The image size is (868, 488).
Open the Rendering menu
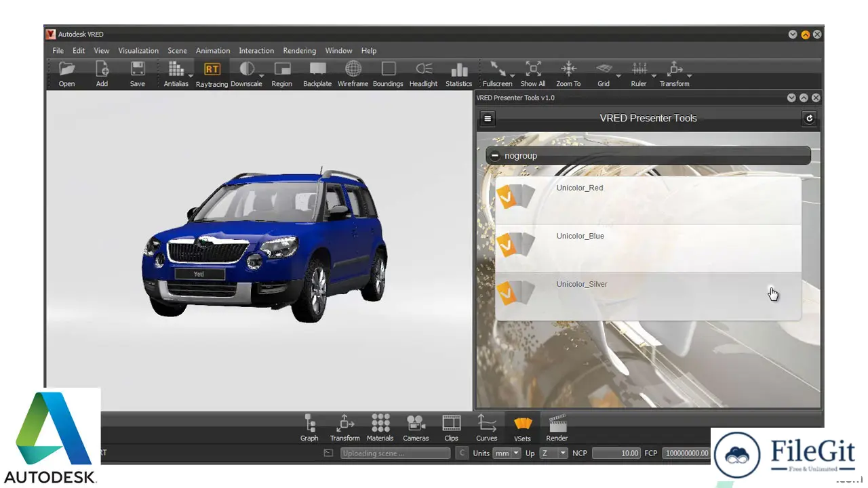(x=300, y=51)
